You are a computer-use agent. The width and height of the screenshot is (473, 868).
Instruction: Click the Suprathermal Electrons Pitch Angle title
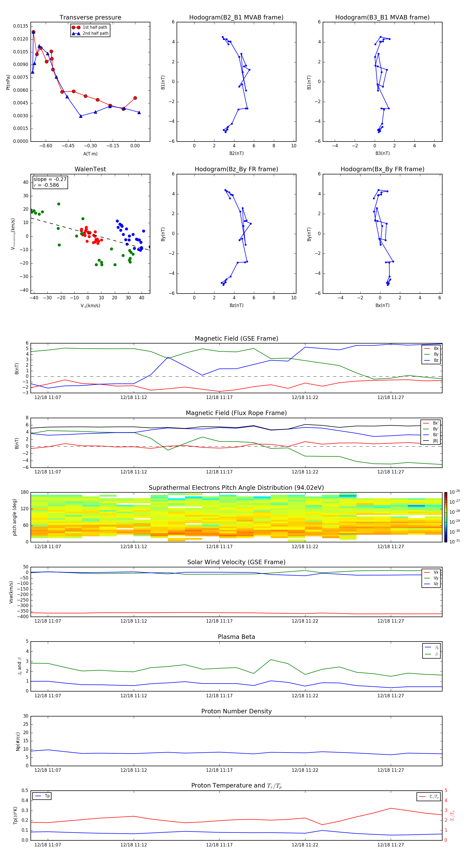click(x=236, y=488)
